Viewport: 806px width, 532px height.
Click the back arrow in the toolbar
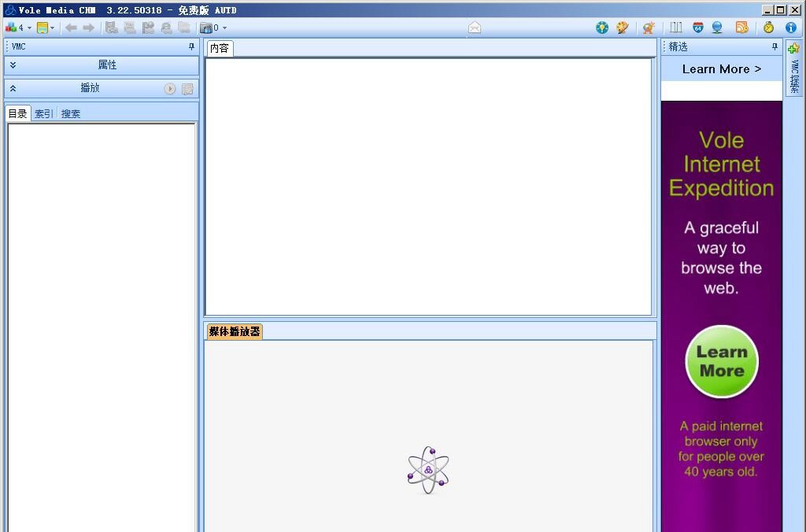[71, 28]
